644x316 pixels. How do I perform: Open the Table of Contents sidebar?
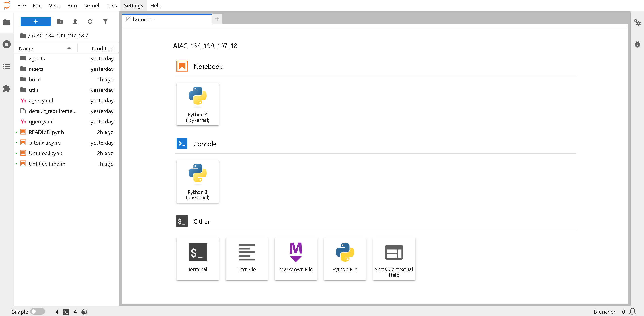(7, 66)
